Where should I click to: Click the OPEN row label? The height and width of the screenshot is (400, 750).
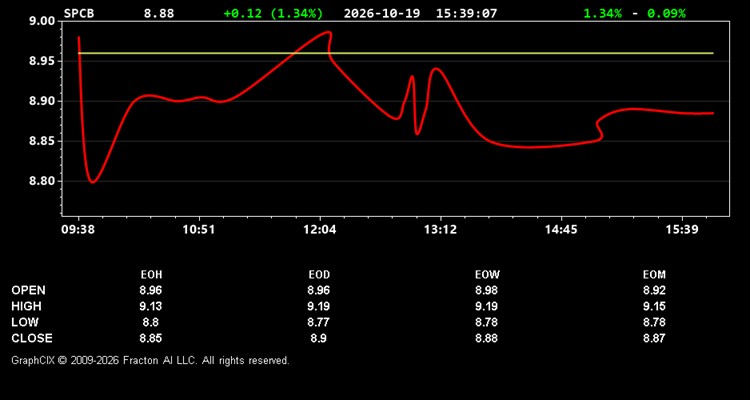click(29, 290)
